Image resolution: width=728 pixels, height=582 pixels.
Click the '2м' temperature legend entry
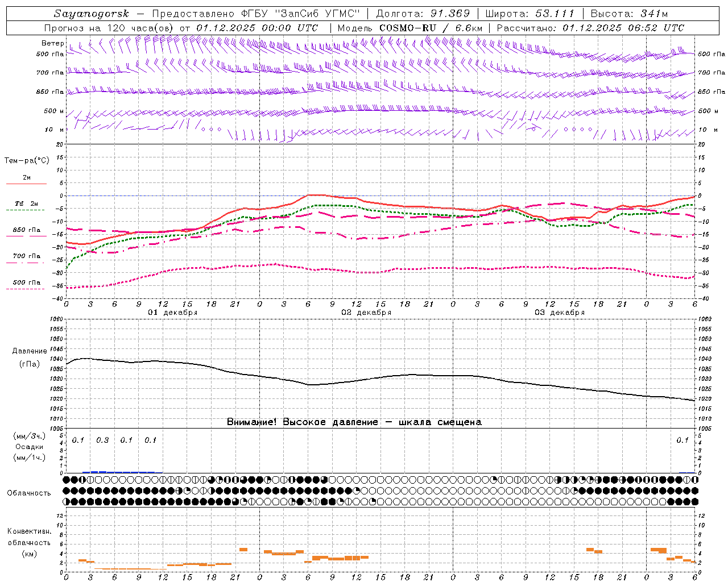tap(27, 178)
